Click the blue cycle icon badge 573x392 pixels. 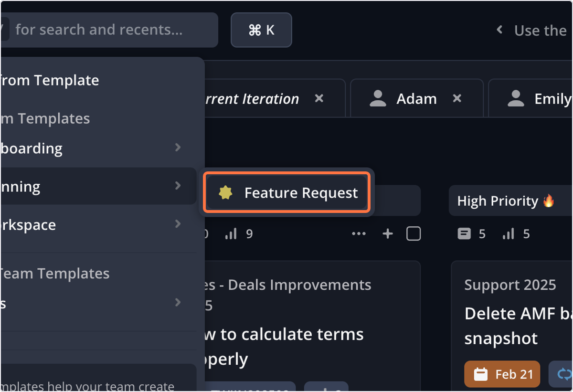[x=561, y=374]
